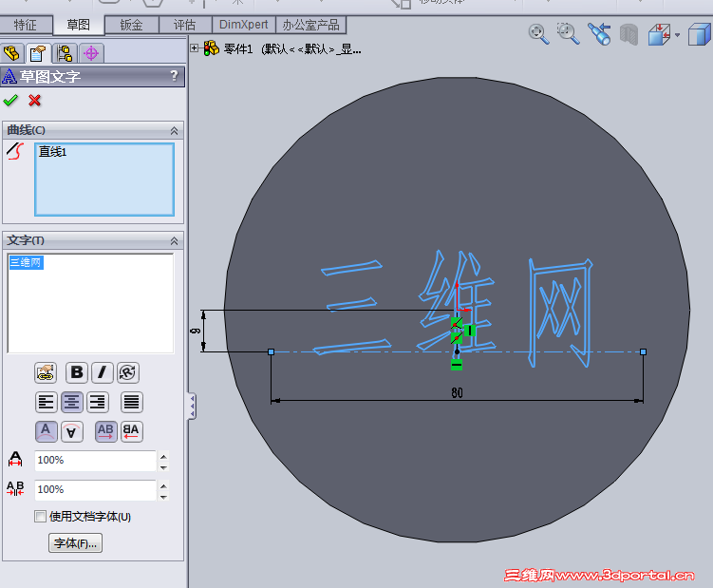Cancel sketch text with red X
This screenshot has width=713, height=588.
click(34, 100)
